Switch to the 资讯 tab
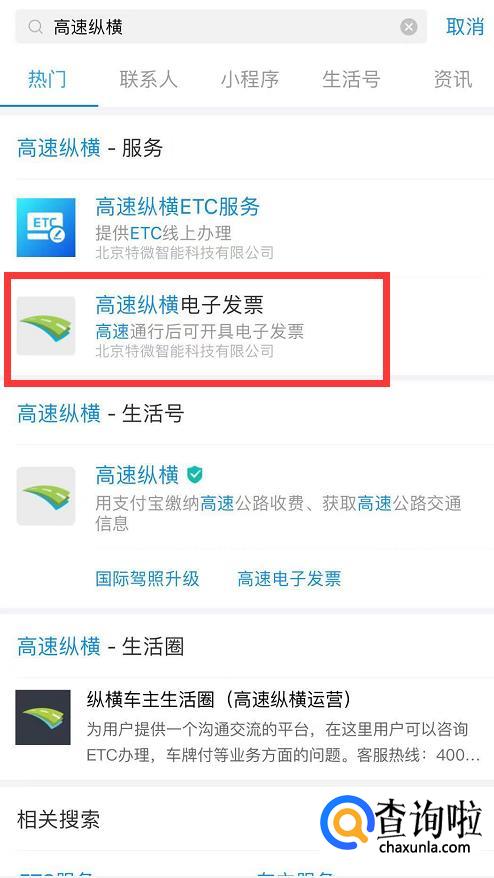The height and width of the screenshot is (878, 494). tap(453, 79)
